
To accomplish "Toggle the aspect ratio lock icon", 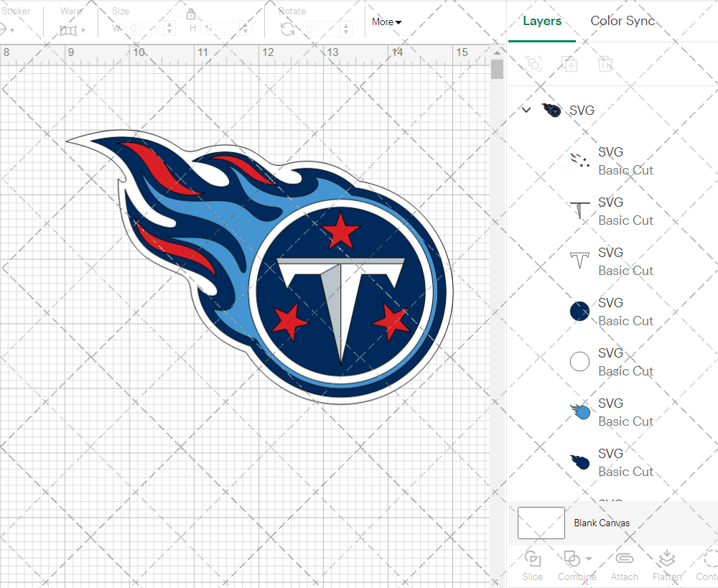I will (190, 14).
